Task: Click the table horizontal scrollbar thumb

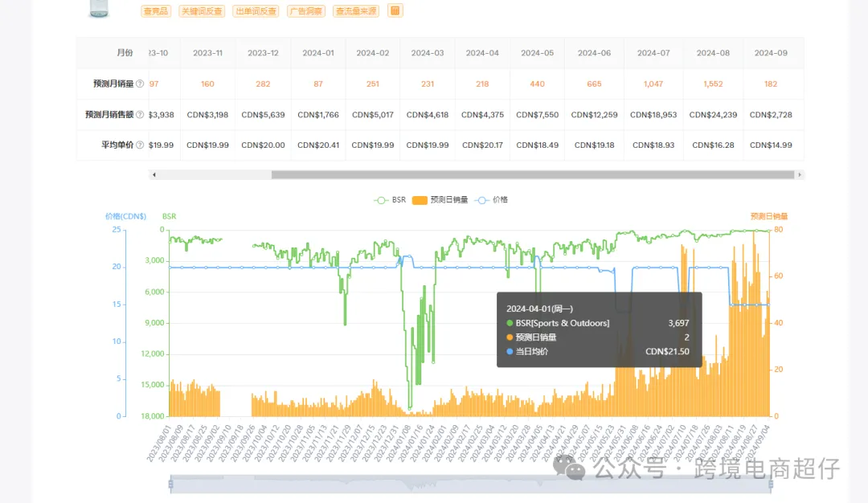Action: coord(533,175)
